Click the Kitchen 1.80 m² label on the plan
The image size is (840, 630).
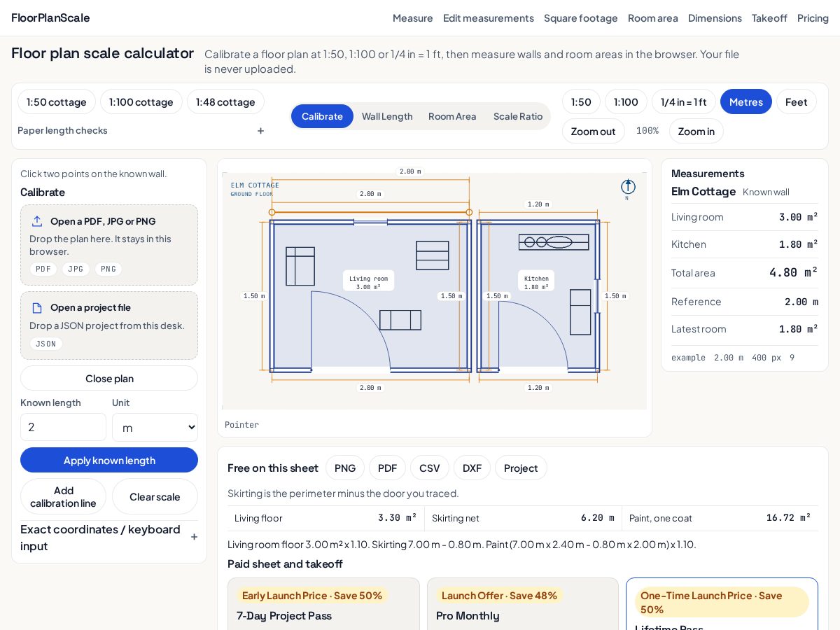click(x=537, y=282)
